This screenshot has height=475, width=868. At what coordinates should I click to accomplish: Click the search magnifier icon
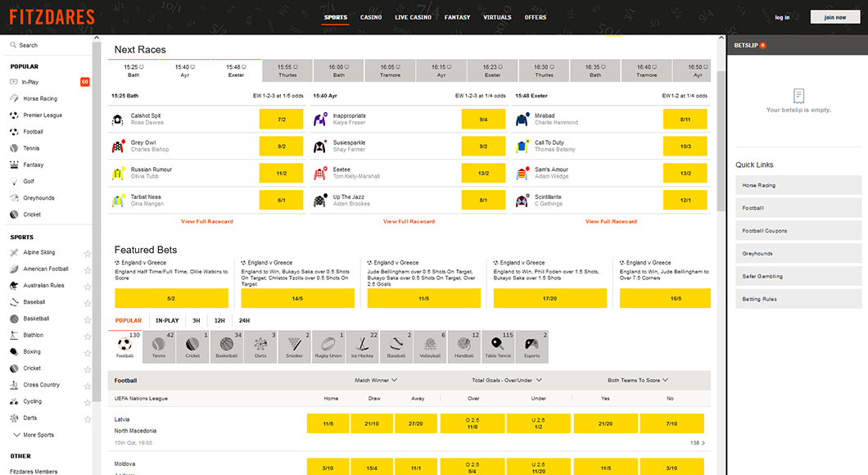[13, 45]
